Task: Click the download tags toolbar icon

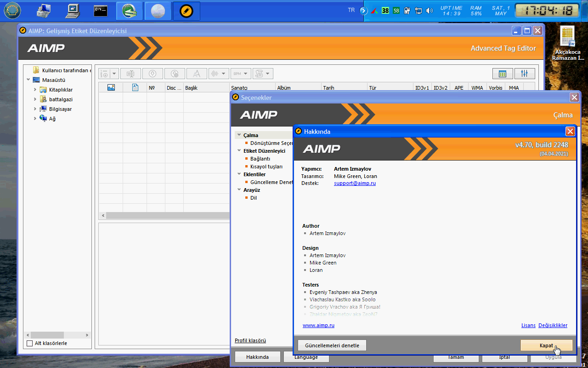Action: coord(153,74)
